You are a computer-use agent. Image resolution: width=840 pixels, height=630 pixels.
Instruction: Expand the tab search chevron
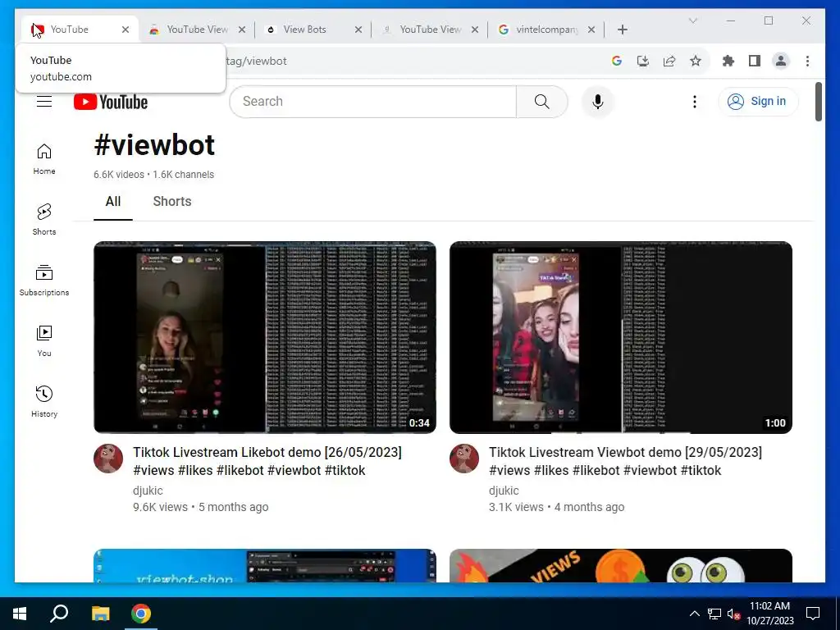[692, 21]
